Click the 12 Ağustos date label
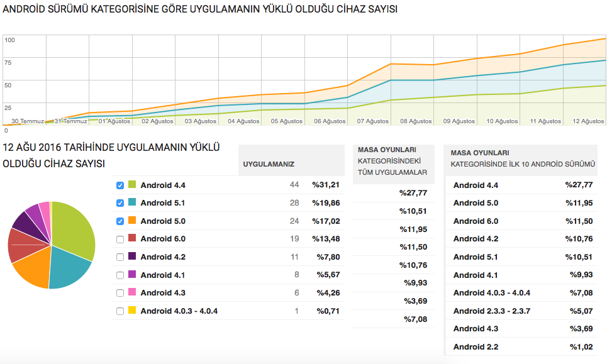Viewport: 612px width, 364px height. pos(588,121)
